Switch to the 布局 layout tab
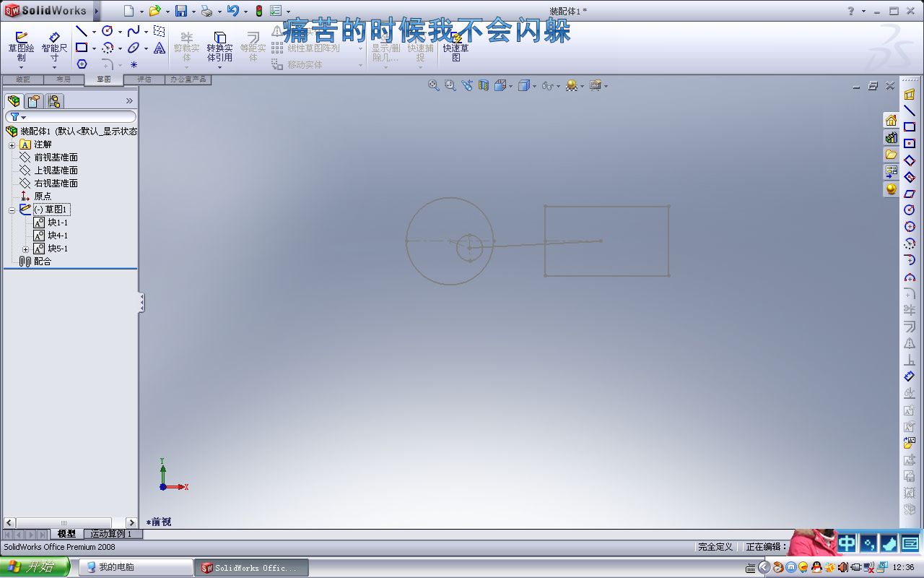 (x=64, y=79)
